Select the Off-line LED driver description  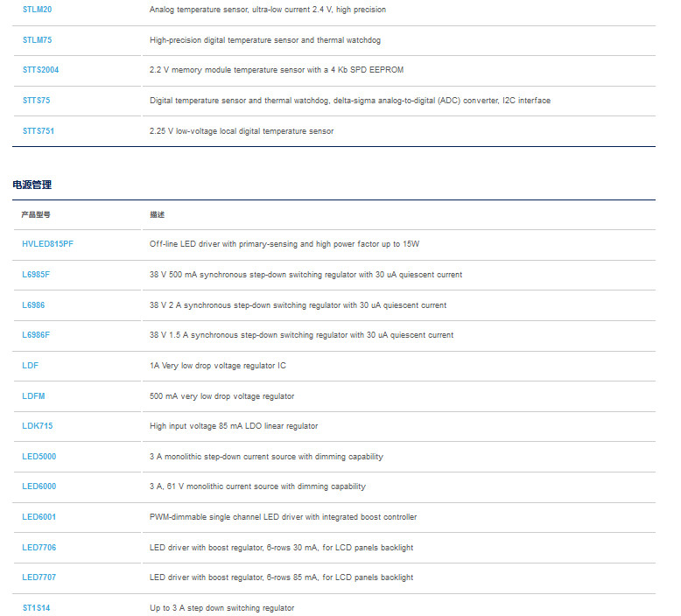[x=284, y=244]
